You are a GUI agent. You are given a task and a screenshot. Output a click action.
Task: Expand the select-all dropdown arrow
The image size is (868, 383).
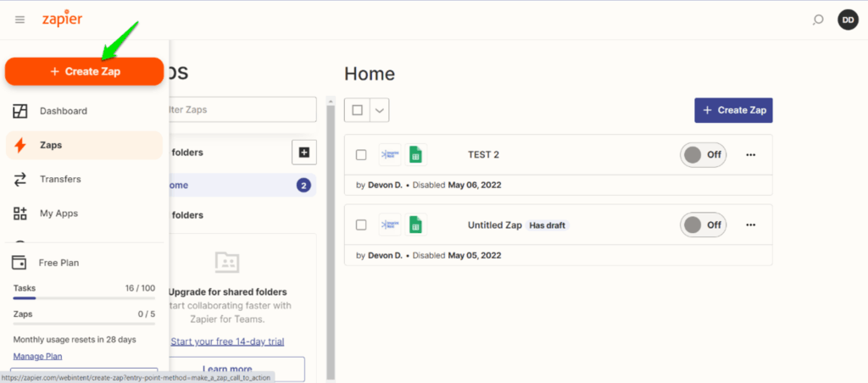380,110
